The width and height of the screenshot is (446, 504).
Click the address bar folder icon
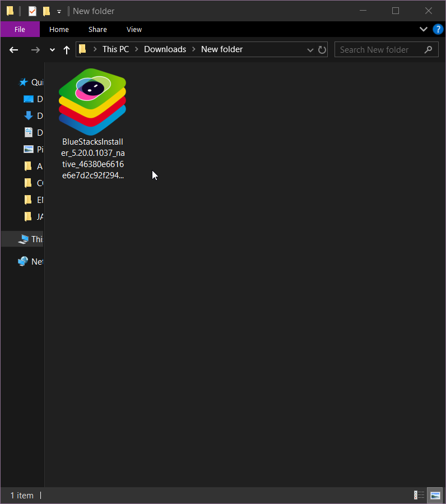[x=82, y=49]
